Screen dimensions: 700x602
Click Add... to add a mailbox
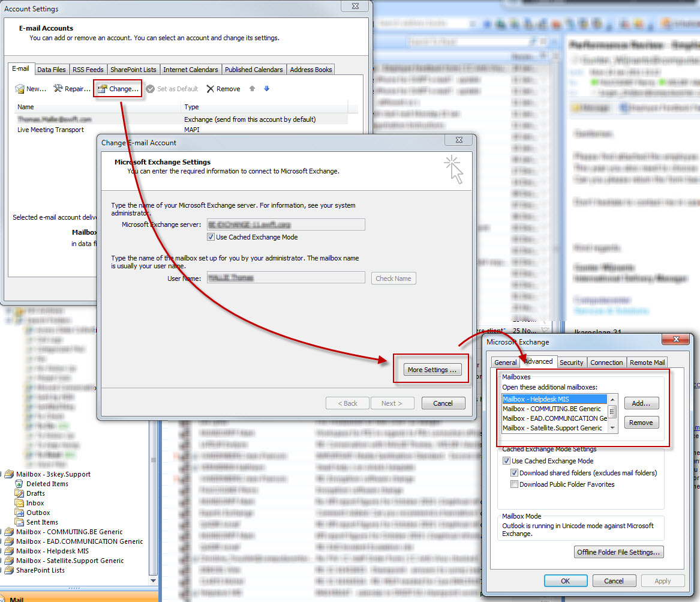(x=641, y=403)
